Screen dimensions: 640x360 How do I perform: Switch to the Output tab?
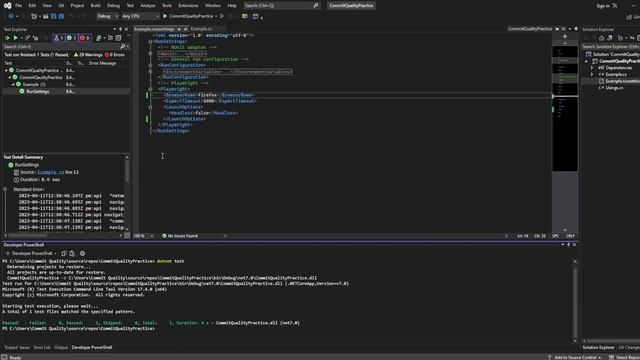click(61, 347)
